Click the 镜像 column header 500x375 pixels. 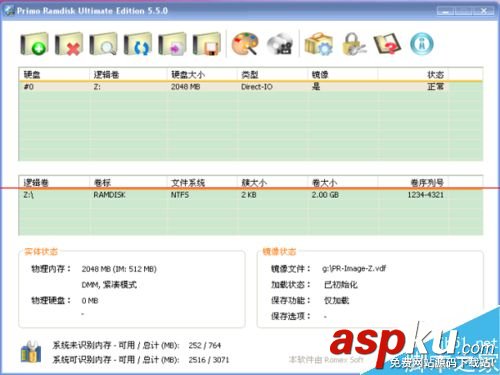click(x=320, y=74)
